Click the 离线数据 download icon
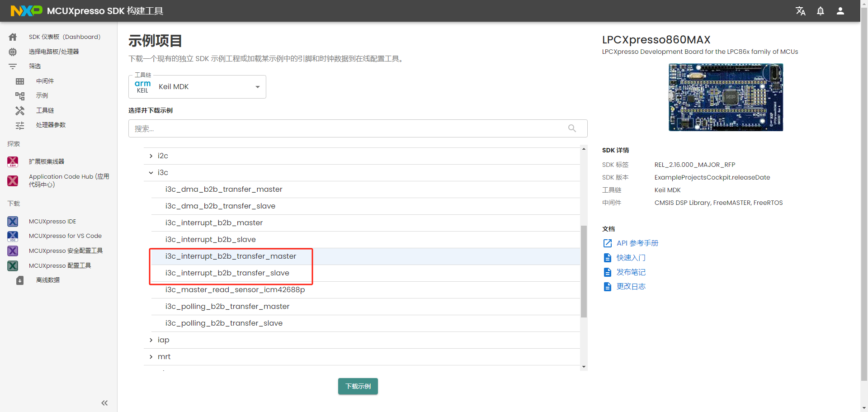868x412 pixels. pos(19,280)
